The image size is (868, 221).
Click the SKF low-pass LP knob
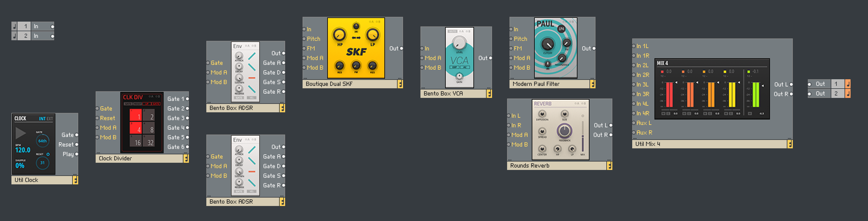[x=372, y=35]
